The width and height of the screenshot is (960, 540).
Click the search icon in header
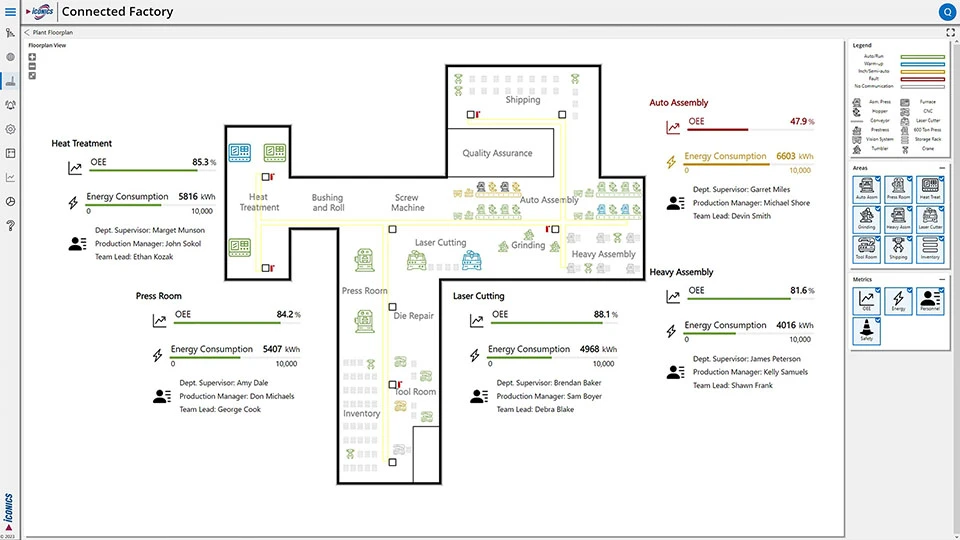pos(946,12)
